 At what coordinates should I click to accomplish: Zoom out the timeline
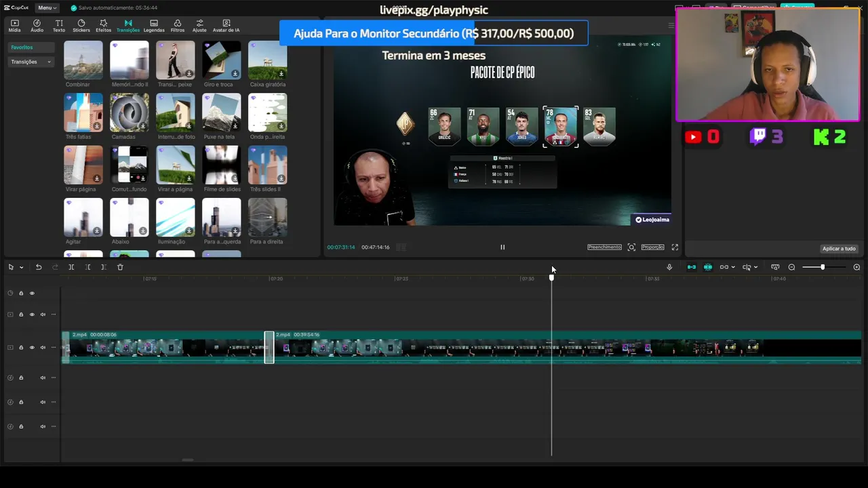coord(791,267)
